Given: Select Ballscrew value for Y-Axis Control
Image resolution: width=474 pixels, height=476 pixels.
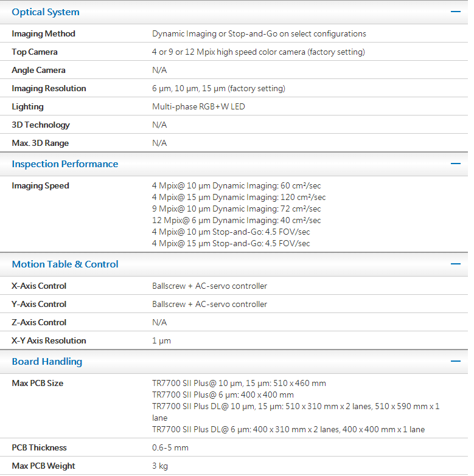Looking at the screenshot, I should click(210, 304).
